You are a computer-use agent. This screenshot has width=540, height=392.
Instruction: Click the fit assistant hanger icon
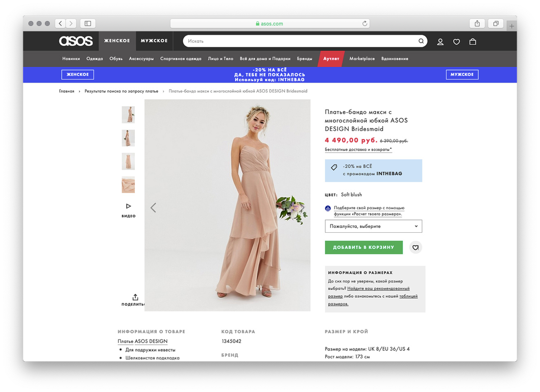click(x=328, y=208)
